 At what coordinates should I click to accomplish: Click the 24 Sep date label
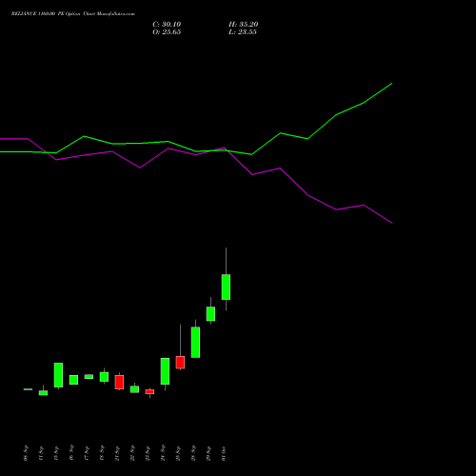[x=163, y=453]
